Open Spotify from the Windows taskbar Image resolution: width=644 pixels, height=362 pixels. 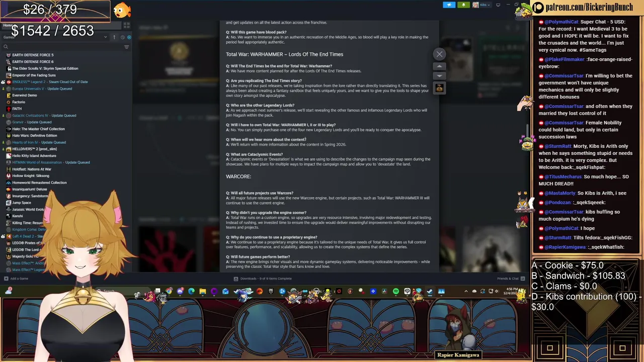(395, 291)
